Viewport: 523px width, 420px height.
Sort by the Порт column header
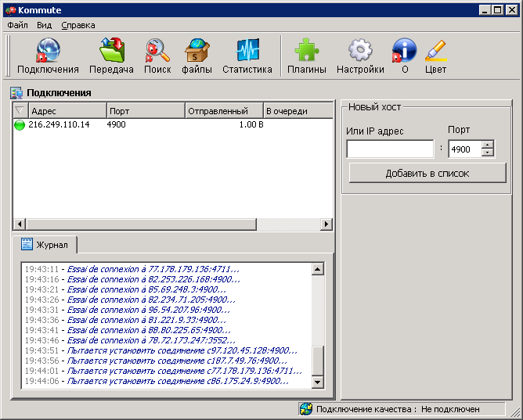coord(146,111)
